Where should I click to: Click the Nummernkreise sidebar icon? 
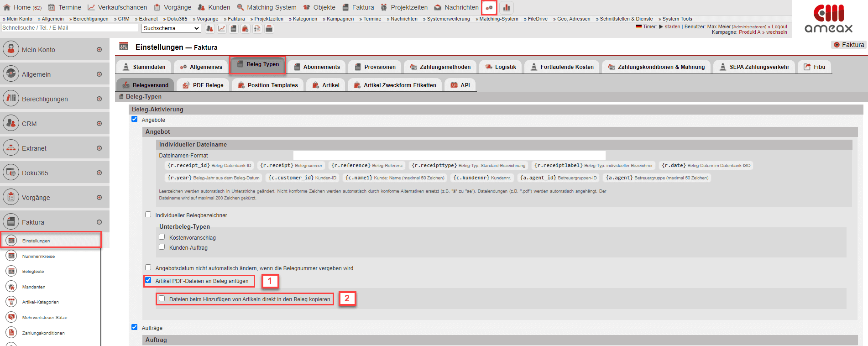[11, 256]
